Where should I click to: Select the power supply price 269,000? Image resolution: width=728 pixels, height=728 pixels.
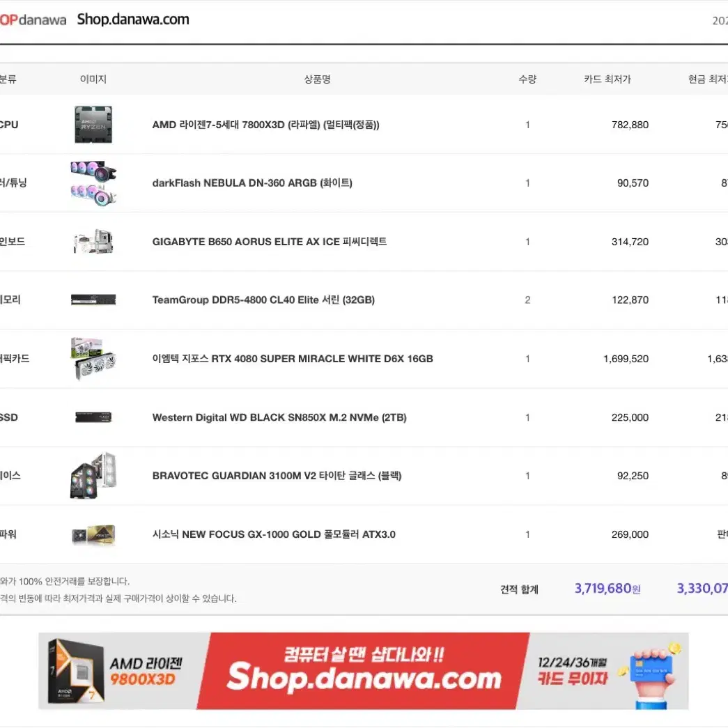coord(630,534)
